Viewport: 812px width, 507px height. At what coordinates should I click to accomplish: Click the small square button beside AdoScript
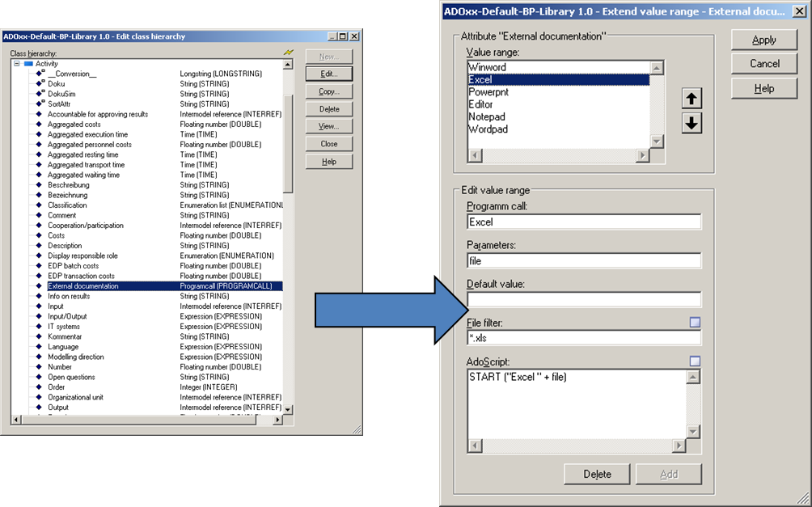(x=695, y=361)
